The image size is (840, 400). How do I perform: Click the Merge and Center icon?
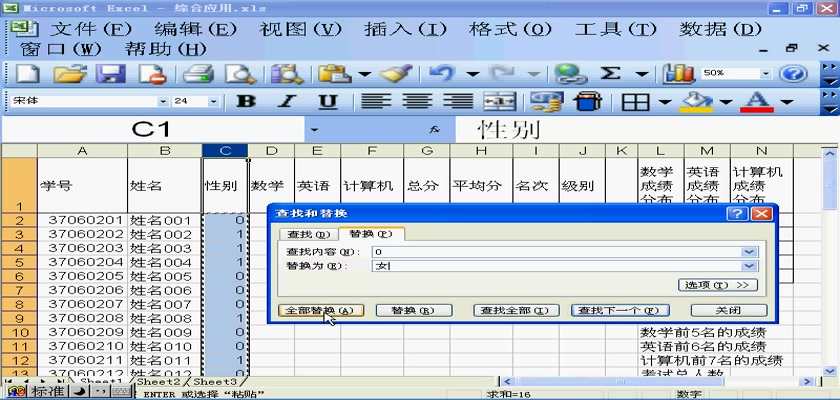point(500,101)
